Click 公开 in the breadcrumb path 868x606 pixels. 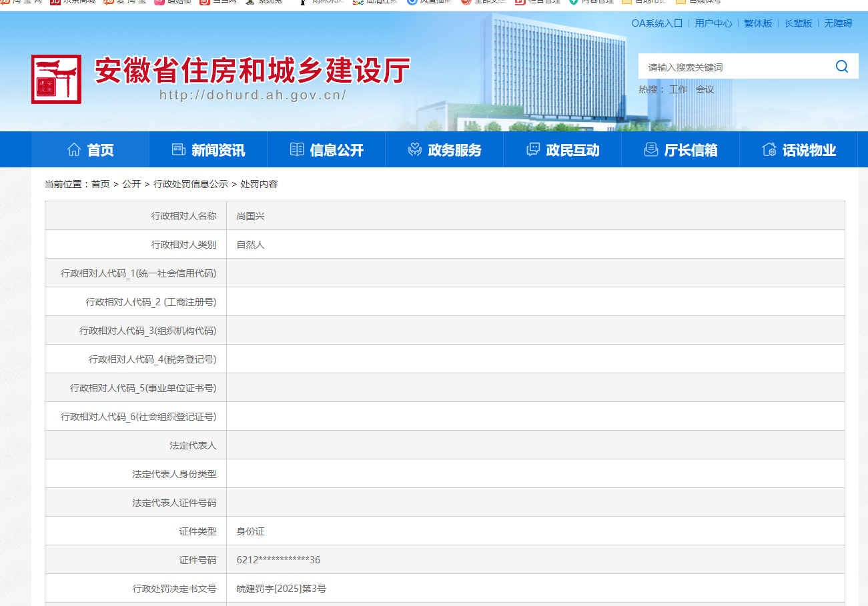point(131,184)
